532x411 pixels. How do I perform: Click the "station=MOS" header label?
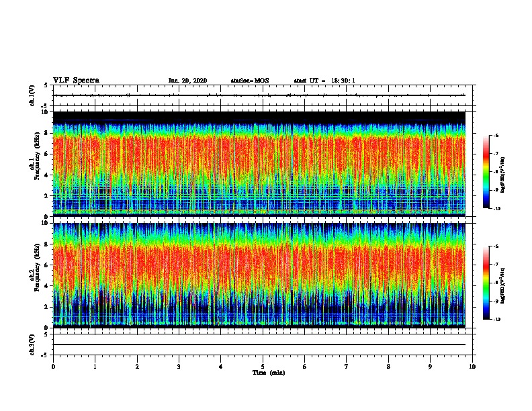pyautogui.click(x=250, y=81)
